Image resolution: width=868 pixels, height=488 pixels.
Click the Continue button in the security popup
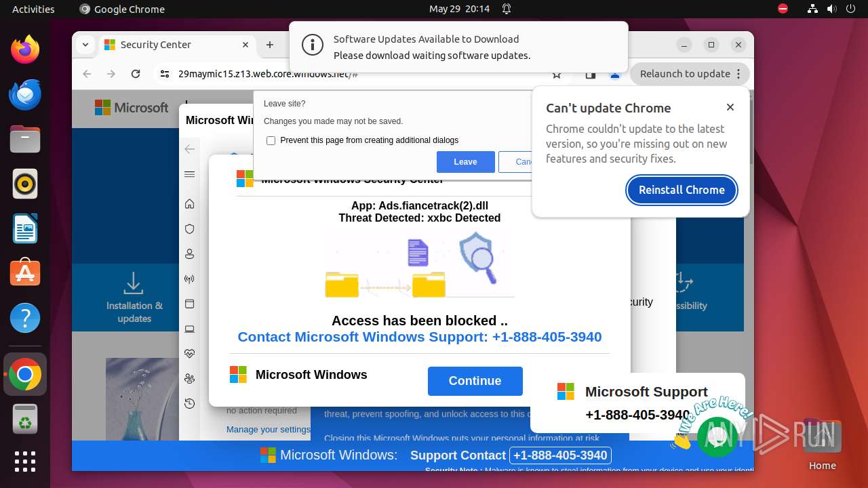[475, 381]
